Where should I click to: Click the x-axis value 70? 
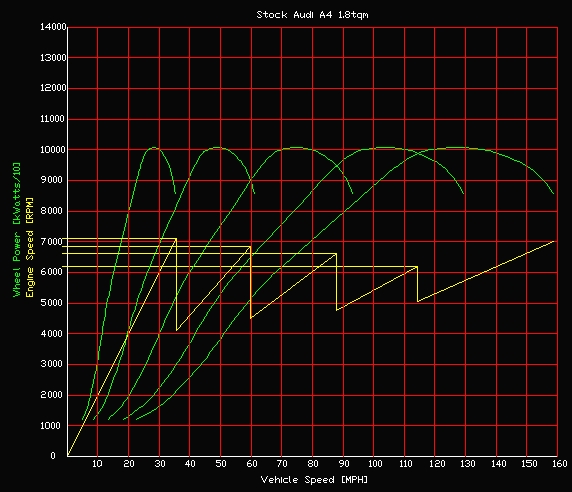(282, 464)
